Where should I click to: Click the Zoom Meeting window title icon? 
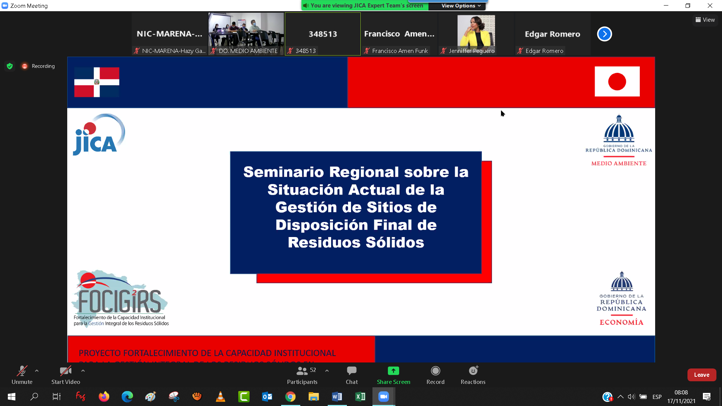pyautogui.click(x=5, y=6)
